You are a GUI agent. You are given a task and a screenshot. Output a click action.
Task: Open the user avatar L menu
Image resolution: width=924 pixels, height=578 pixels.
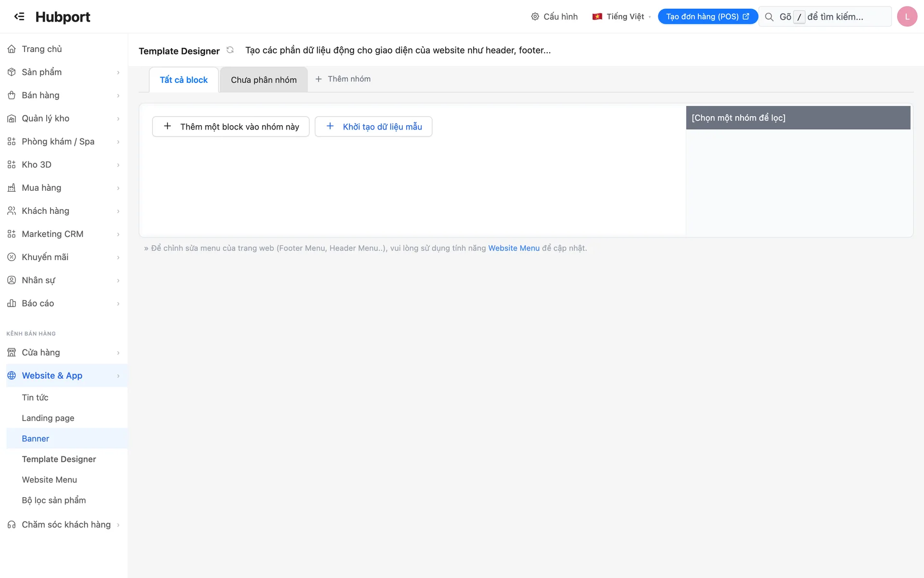pos(907,16)
